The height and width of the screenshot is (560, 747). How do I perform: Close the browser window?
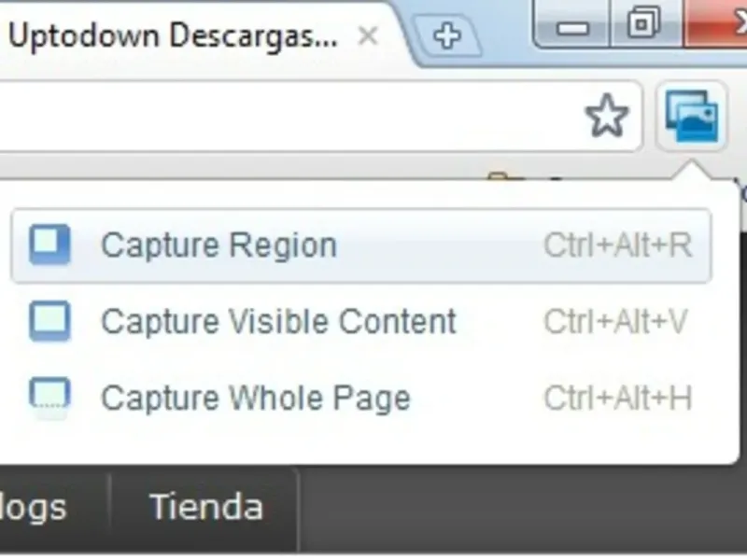tap(715, 24)
